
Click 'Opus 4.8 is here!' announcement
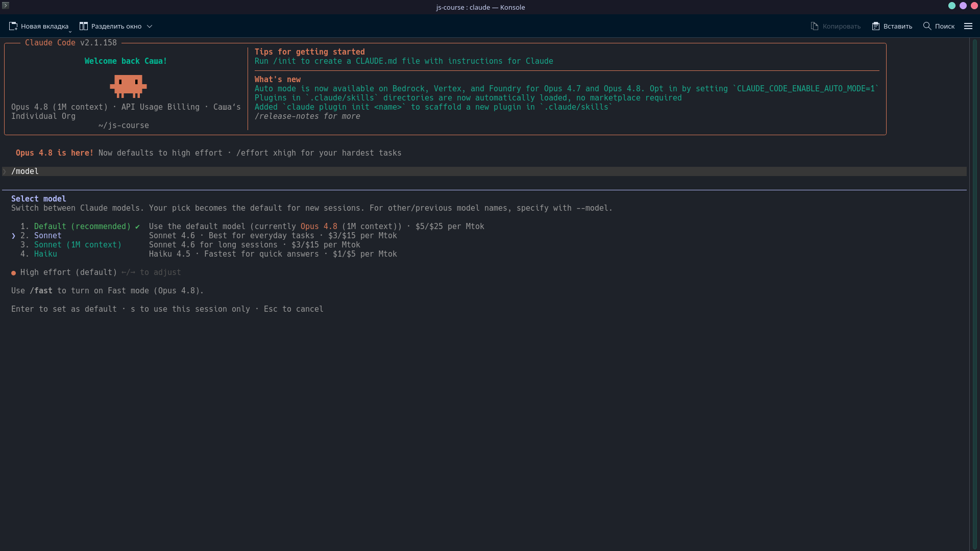(x=55, y=153)
